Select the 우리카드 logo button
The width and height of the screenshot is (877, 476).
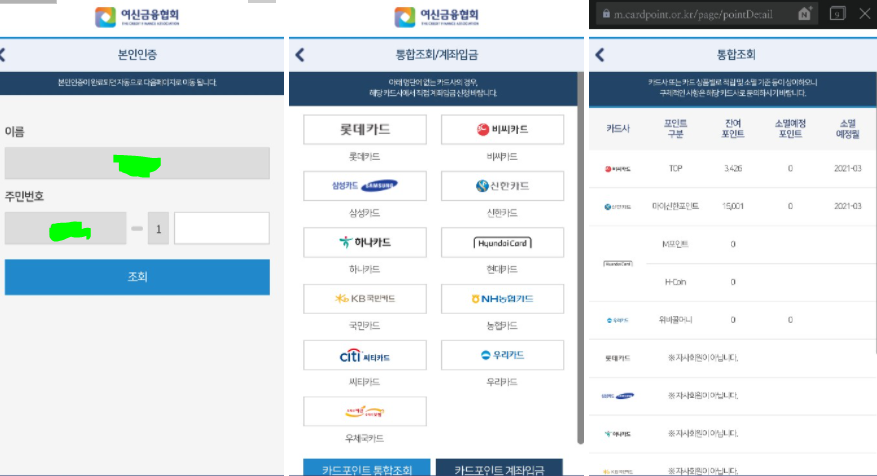pos(502,355)
